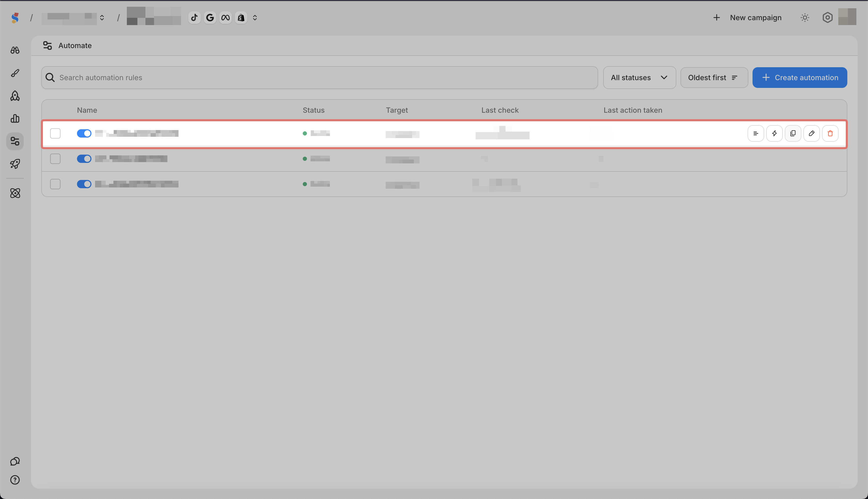Click the Create automation button
The height and width of the screenshot is (499, 868).
point(800,78)
